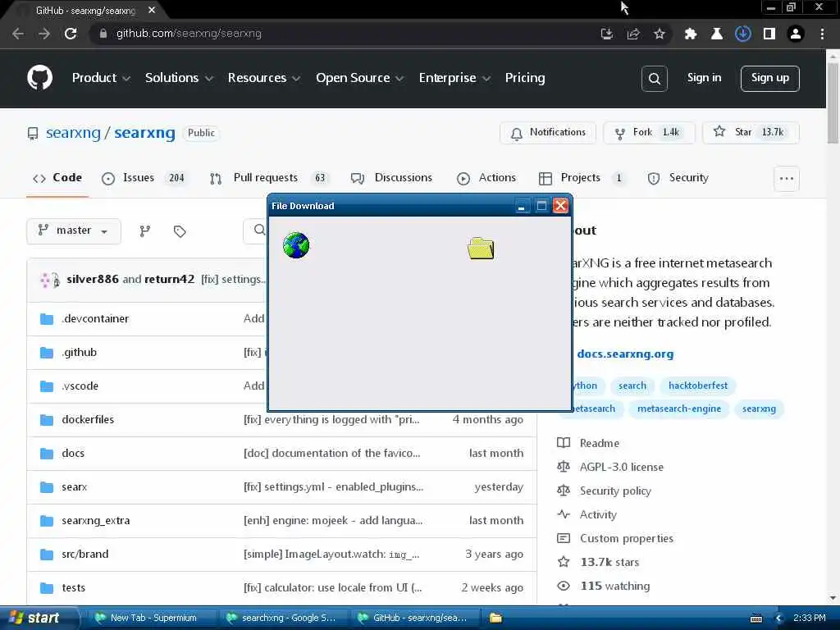Click the Sign in link
The image size is (840, 630).
pos(704,78)
